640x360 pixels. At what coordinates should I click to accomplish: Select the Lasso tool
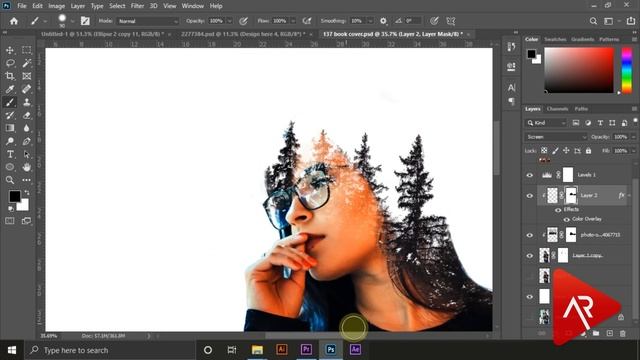click(10, 63)
